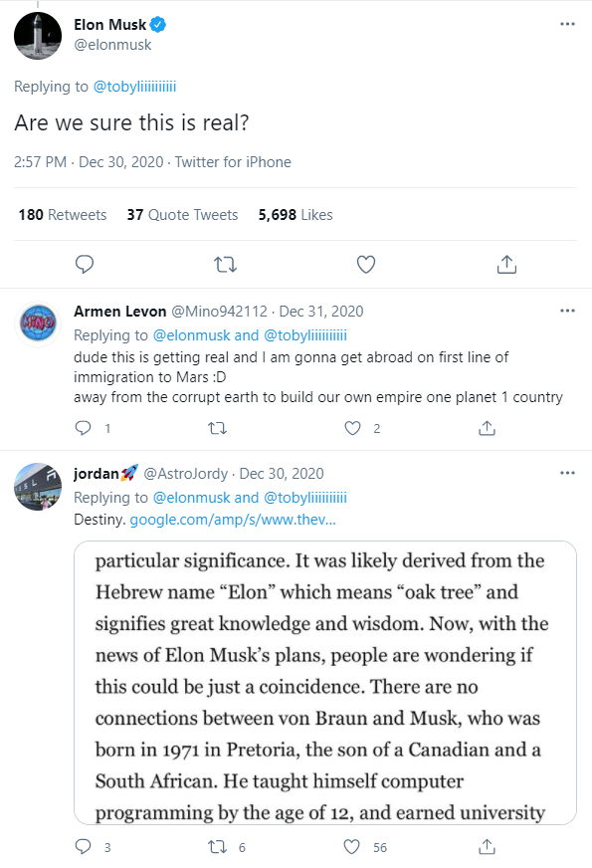592x868 pixels.
Task: Like Elon Musk's main tweet
Action: (366, 265)
